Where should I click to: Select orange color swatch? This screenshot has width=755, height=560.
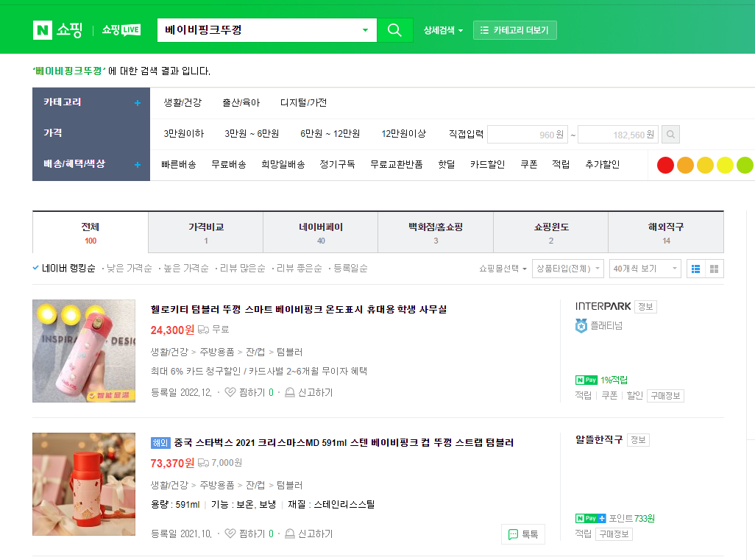point(685,165)
